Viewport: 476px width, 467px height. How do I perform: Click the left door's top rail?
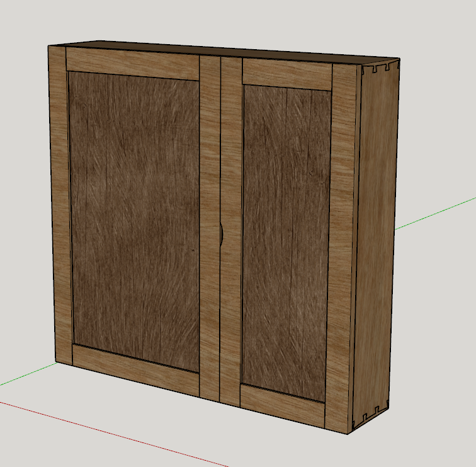[x=133, y=64]
